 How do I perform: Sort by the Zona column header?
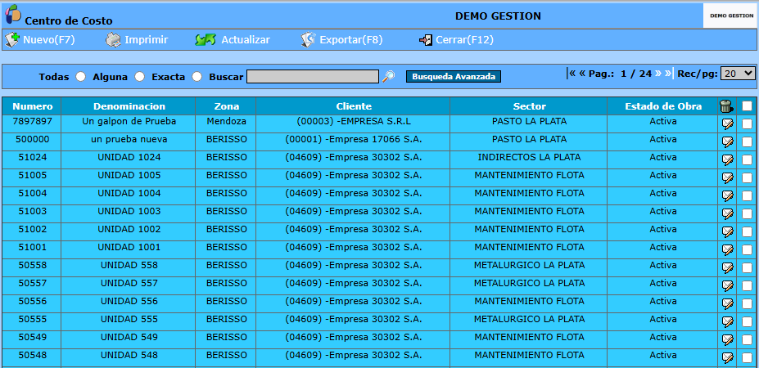pos(227,107)
